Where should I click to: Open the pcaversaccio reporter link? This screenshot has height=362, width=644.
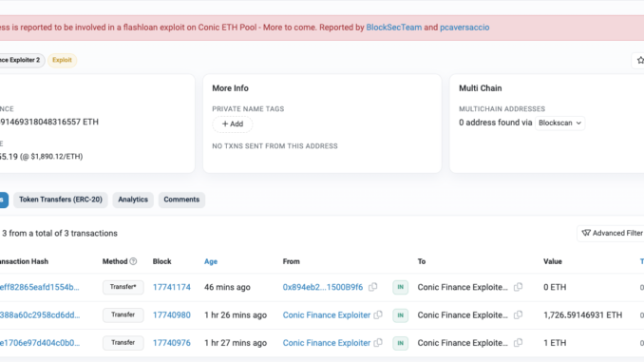(x=464, y=28)
